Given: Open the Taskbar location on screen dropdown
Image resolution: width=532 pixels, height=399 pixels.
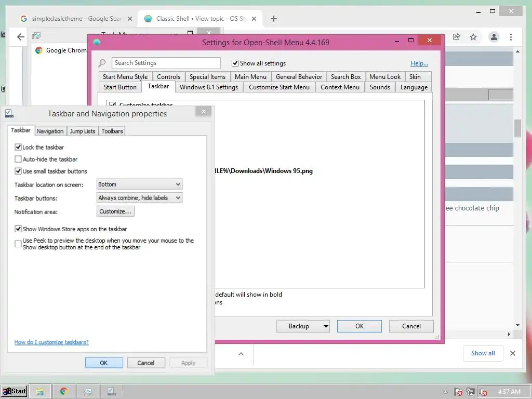Looking at the screenshot, I should click(x=139, y=184).
